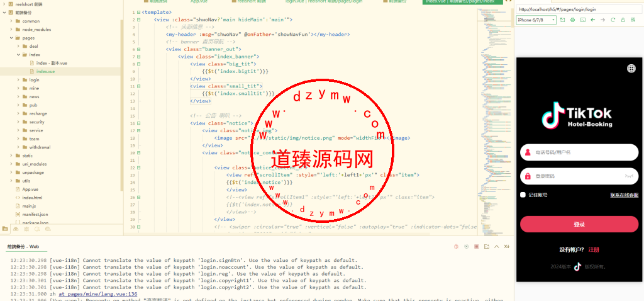The height and width of the screenshot is (301, 644).
Task: Switch to the 前端备份 - Web console tab
Action: (x=23, y=247)
